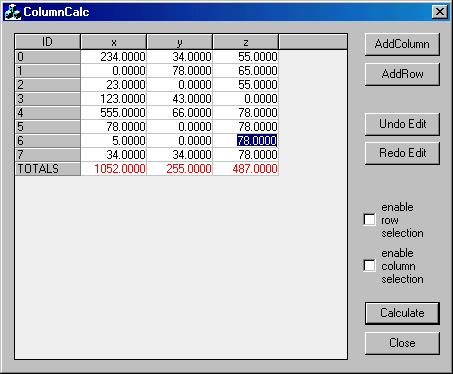This screenshot has height=374, width=453.
Task: Click Undo Edit
Action: pos(402,124)
